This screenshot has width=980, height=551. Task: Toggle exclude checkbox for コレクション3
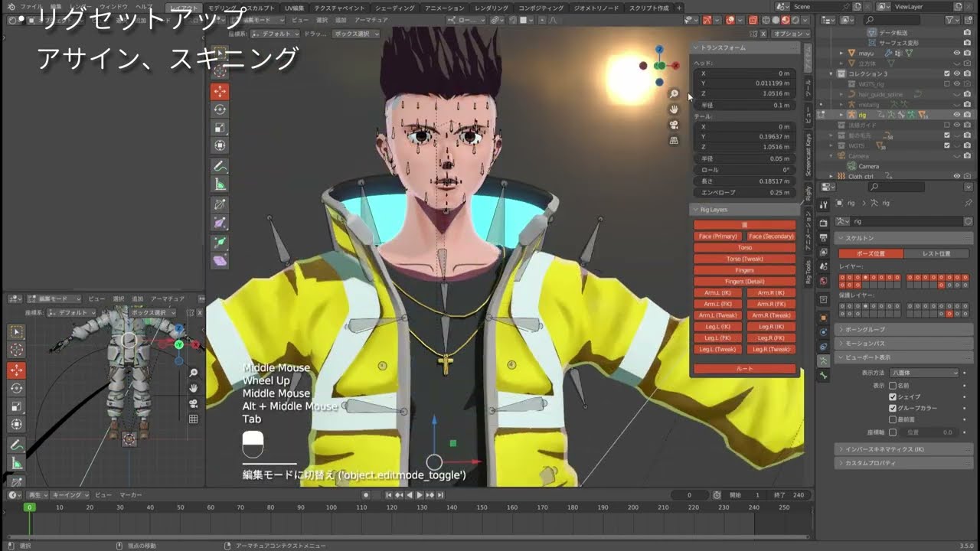947,73
